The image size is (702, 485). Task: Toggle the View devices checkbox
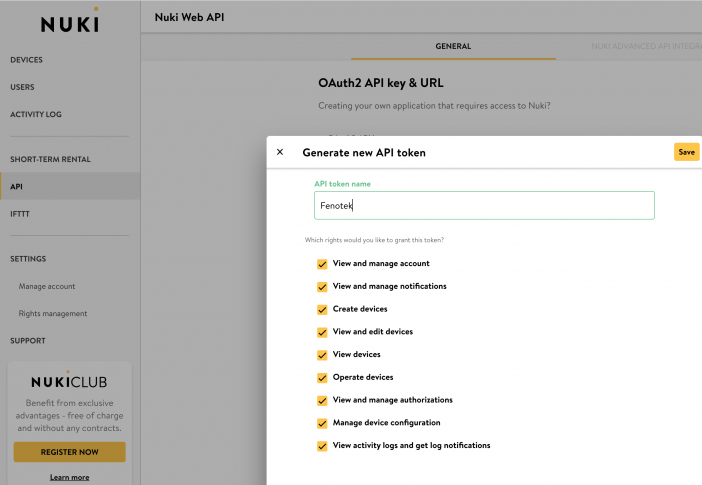pos(322,355)
